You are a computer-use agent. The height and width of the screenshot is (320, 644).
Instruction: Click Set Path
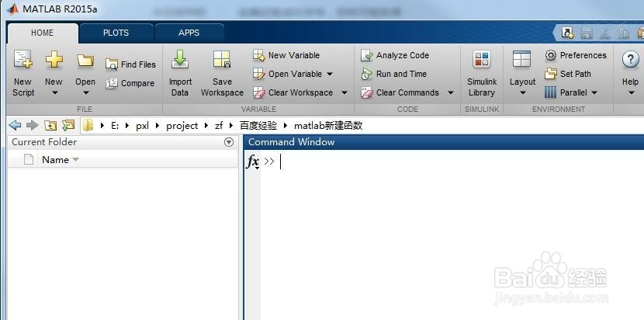pyautogui.click(x=568, y=74)
